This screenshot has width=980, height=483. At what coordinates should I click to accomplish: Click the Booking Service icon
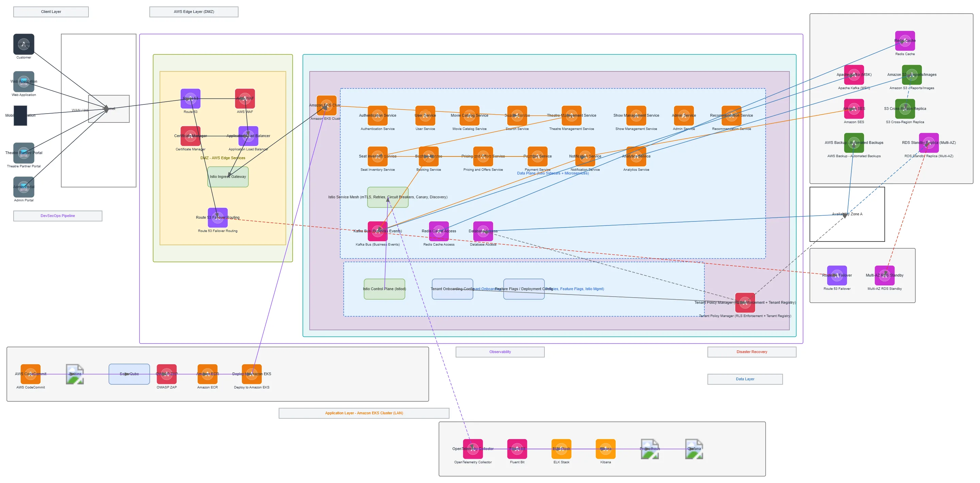pos(428,156)
